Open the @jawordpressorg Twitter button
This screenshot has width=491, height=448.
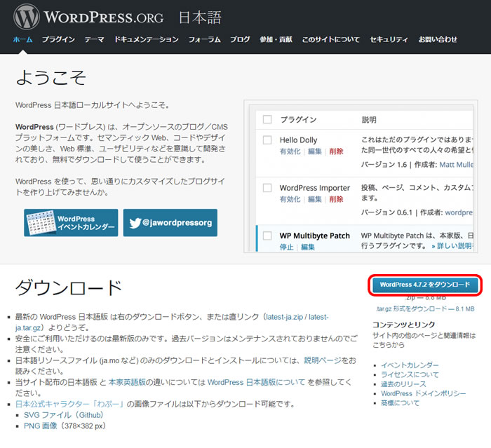170,222
